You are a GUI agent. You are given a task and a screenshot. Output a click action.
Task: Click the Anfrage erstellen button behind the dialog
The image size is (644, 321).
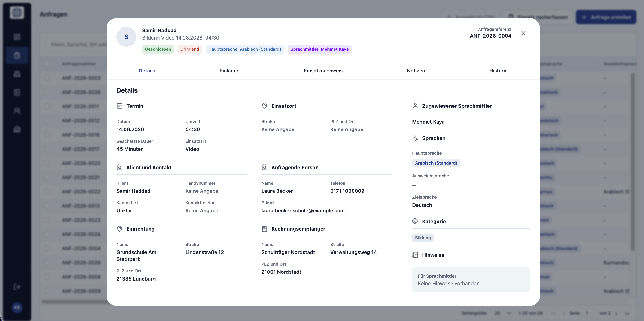pyautogui.click(x=606, y=17)
